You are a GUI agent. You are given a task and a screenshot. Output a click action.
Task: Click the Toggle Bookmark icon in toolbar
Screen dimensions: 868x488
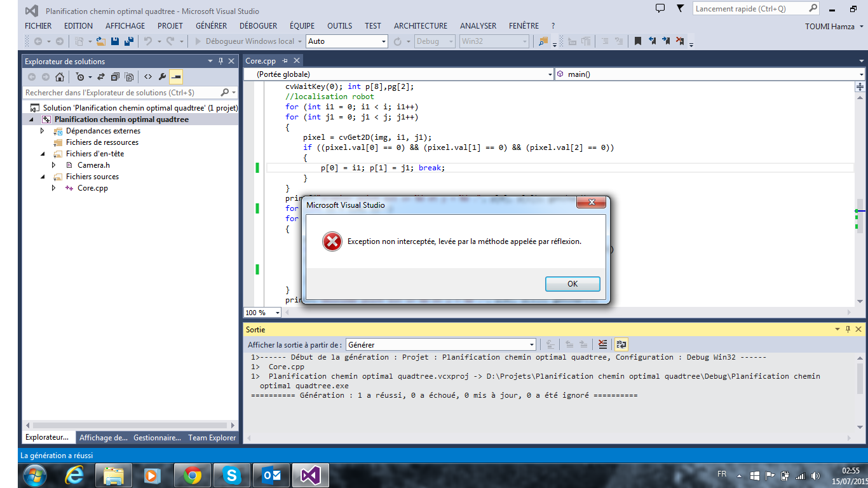(x=637, y=41)
